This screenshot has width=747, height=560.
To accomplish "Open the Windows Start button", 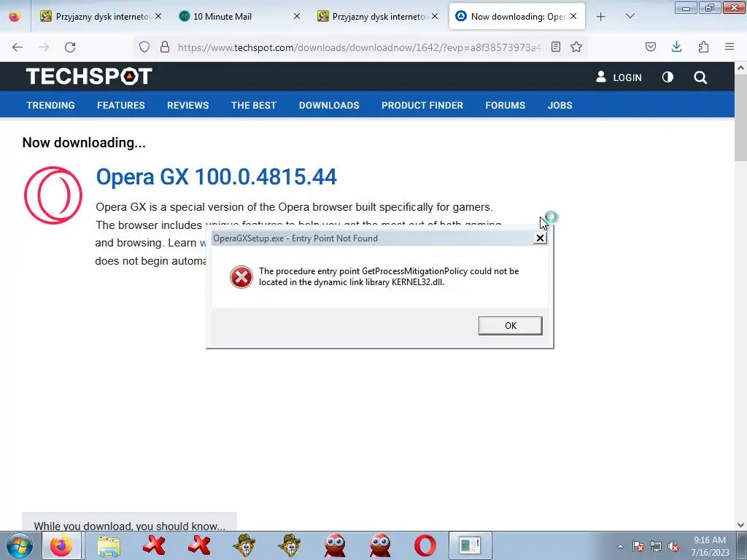I will point(20,545).
